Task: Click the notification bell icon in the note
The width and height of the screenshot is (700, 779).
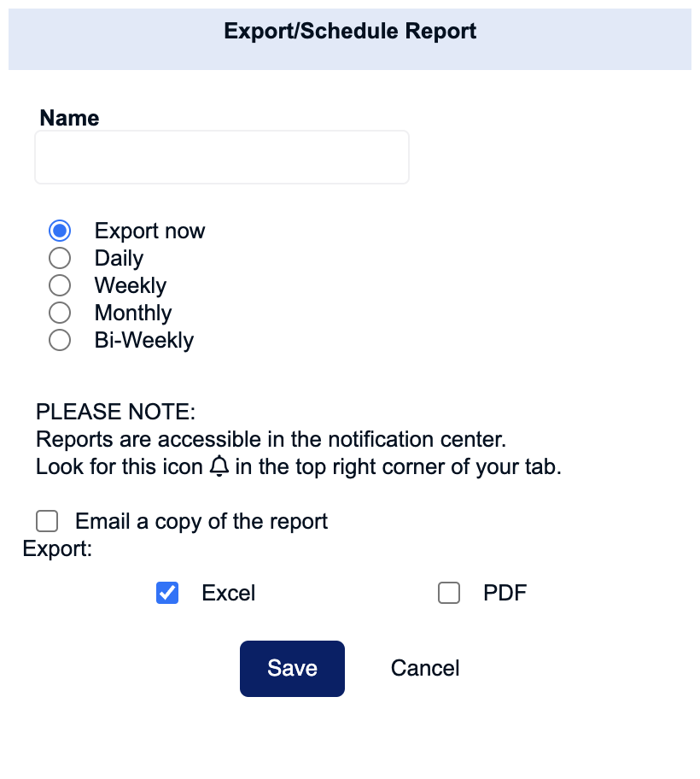Action: 219,466
